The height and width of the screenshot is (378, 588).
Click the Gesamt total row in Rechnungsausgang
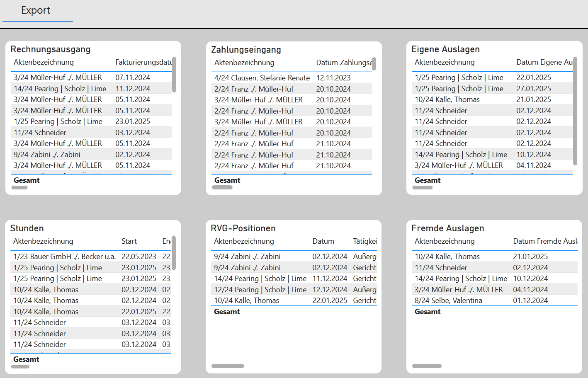click(91, 180)
